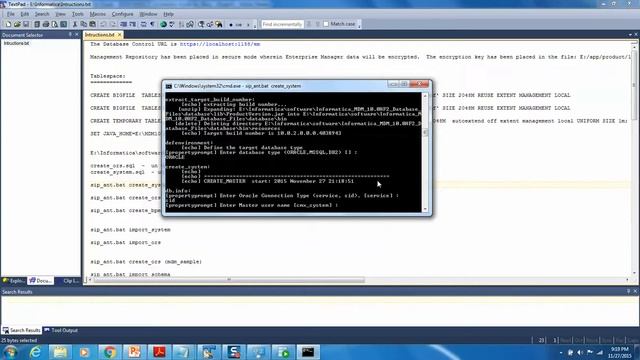Pin the Document Selector panel
The image size is (640, 360).
[x=70, y=35]
